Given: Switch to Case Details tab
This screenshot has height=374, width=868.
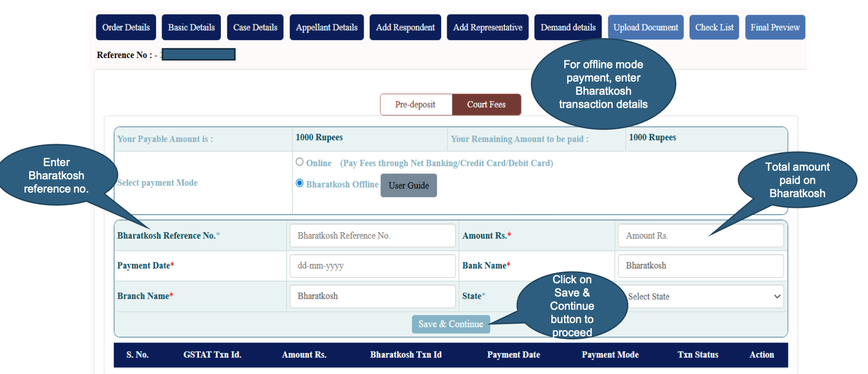Looking at the screenshot, I should coord(255,28).
